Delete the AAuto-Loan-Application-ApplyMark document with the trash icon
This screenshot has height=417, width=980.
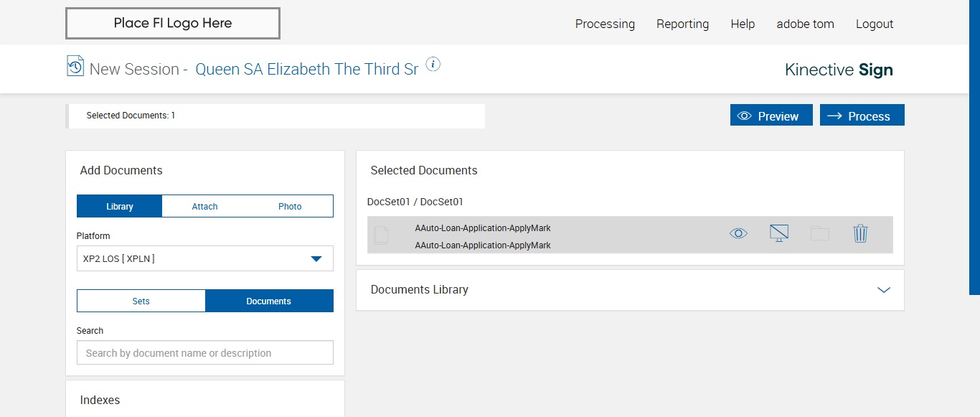tap(860, 233)
